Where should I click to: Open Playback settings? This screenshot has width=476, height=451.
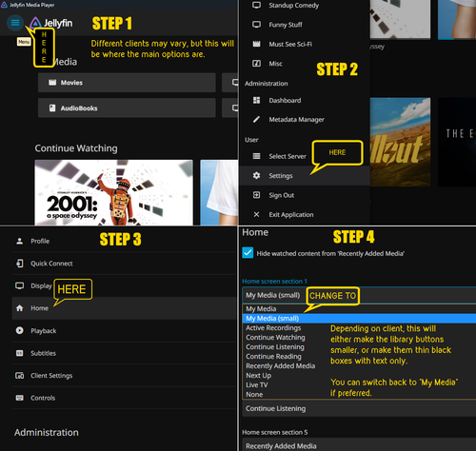(124, 331)
